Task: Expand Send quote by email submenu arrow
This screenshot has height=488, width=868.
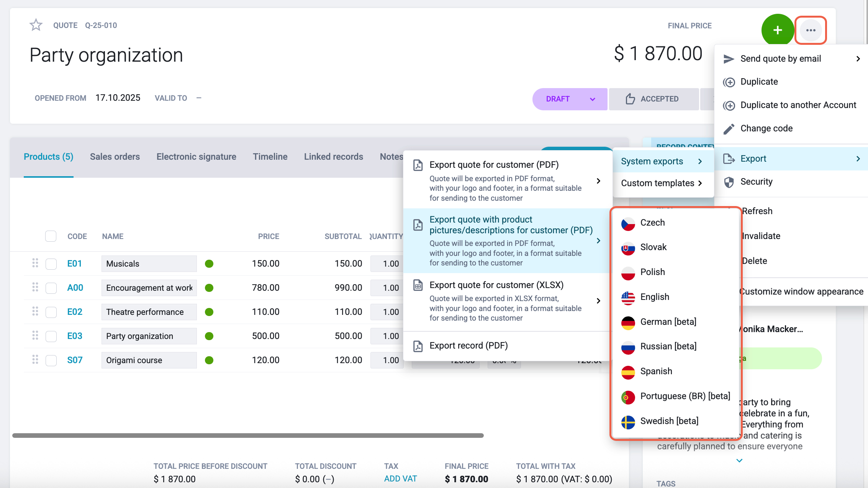Action: 858,59
